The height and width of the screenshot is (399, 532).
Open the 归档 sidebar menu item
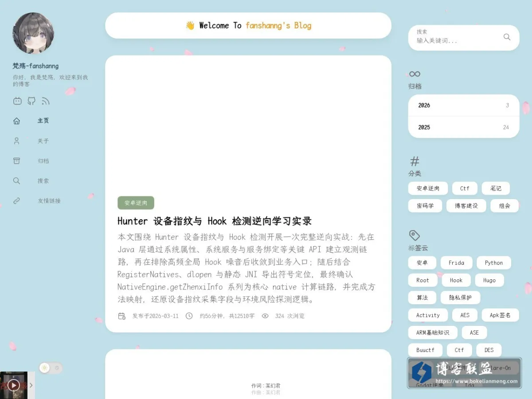(x=43, y=161)
